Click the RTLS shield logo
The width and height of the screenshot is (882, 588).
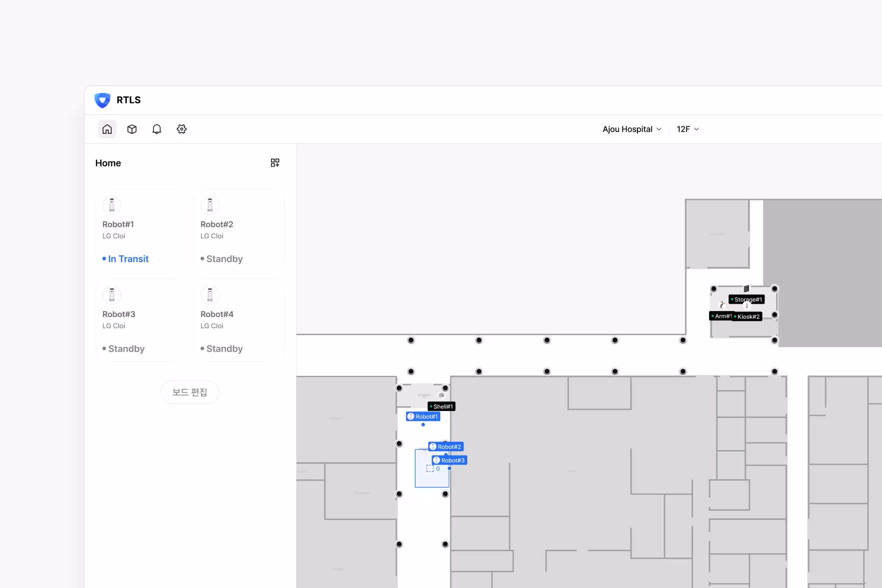pyautogui.click(x=102, y=100)
